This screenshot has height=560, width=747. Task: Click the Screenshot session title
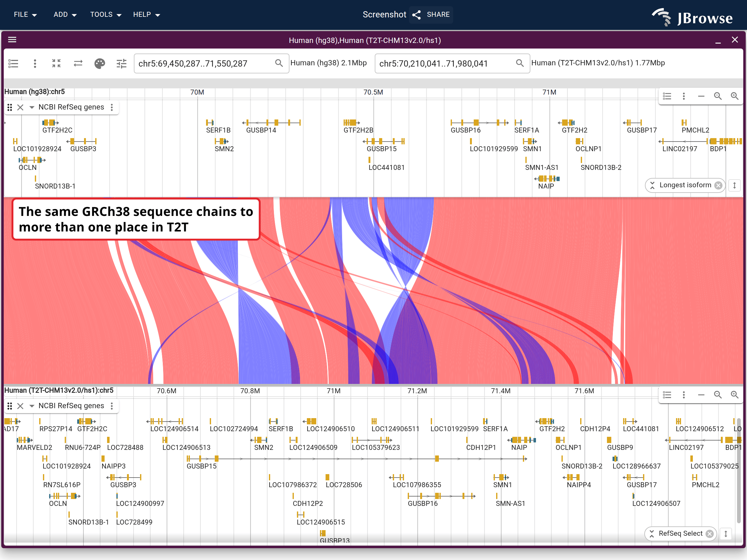[x=384, y=15]
